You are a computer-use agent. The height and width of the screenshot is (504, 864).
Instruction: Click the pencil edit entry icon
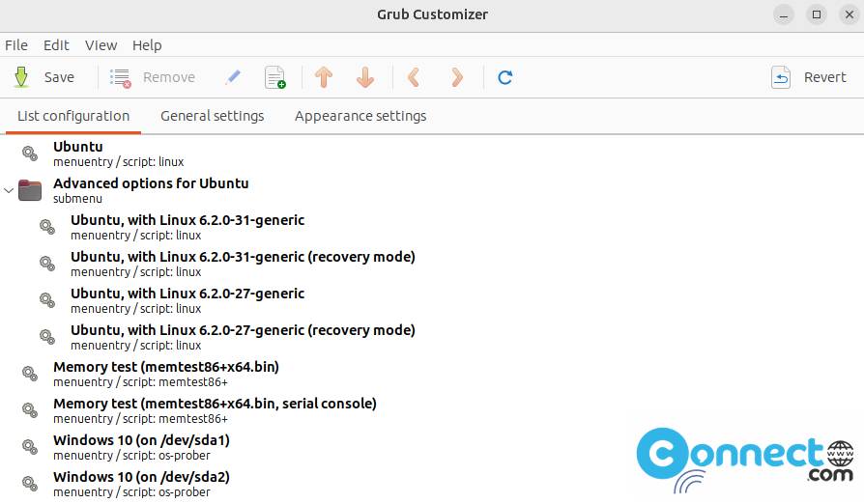(x=233, y=77)
